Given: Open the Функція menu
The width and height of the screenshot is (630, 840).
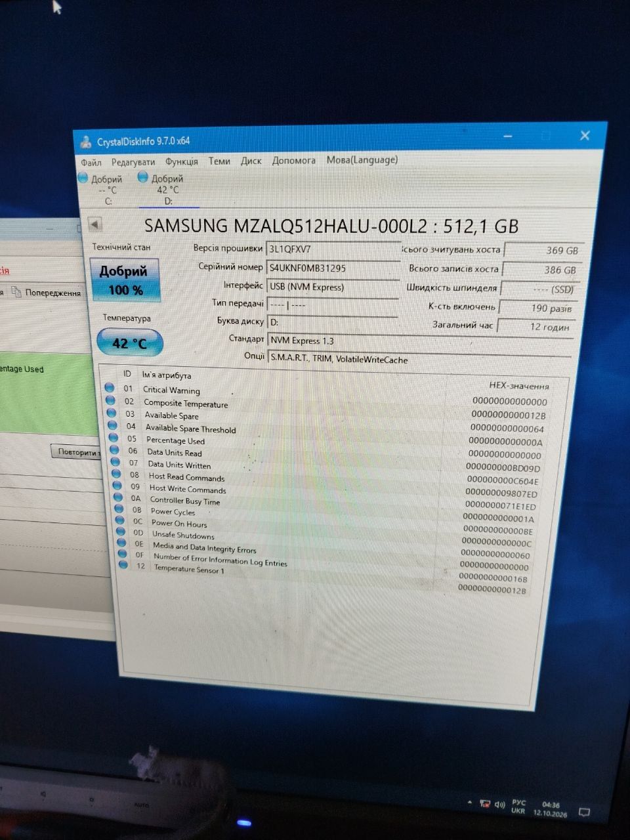Looking at the screenshot, I should tap(182, 161).
